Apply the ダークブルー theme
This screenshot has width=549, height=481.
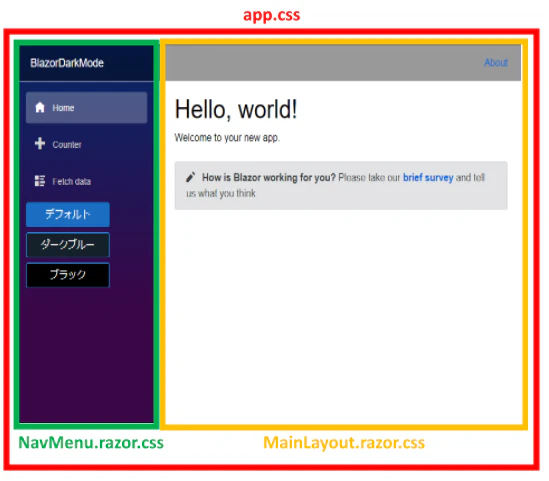[x=68, y=244]
